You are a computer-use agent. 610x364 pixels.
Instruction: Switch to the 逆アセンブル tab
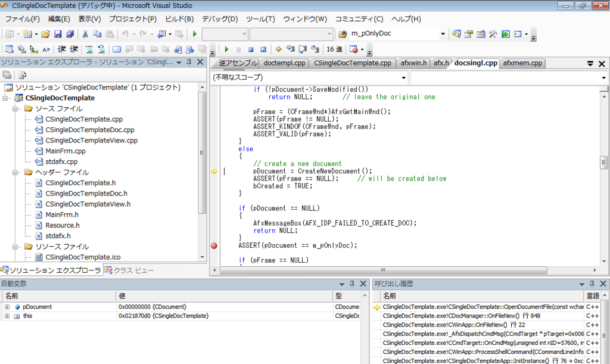[237, 63]
